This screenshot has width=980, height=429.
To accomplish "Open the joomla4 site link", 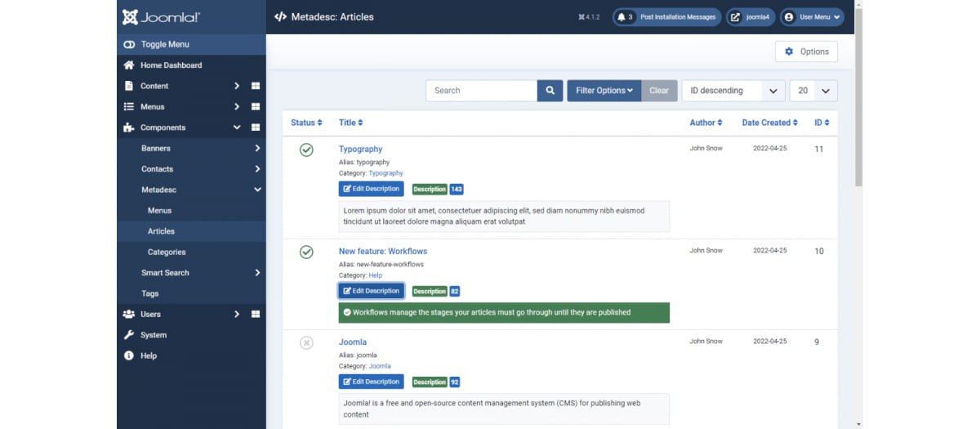I will click(x=751, y=17).
